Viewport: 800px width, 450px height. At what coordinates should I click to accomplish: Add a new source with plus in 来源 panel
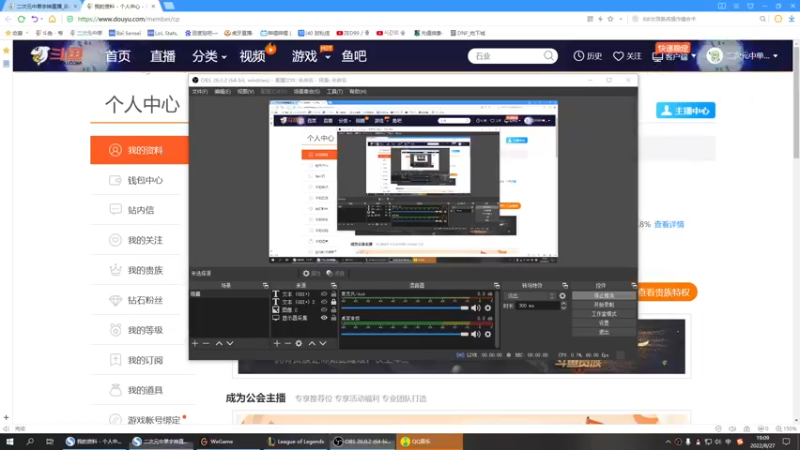click(x=277, y=343)
